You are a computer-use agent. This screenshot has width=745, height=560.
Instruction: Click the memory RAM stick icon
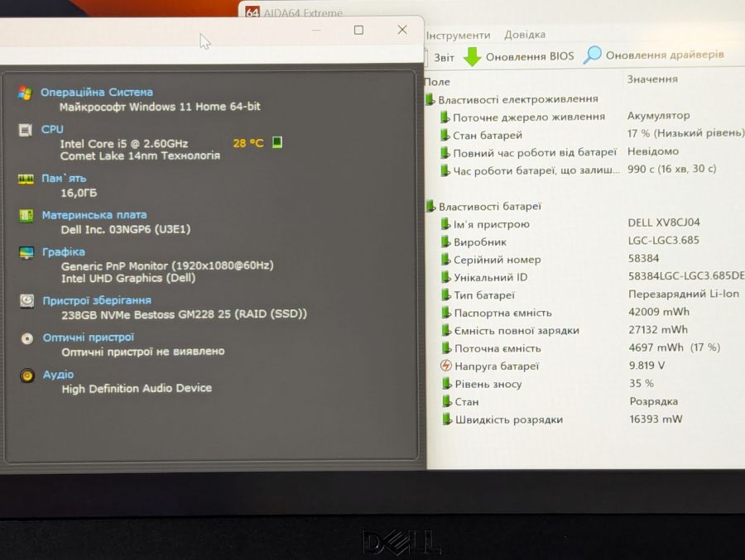click(x=26, y=179)
